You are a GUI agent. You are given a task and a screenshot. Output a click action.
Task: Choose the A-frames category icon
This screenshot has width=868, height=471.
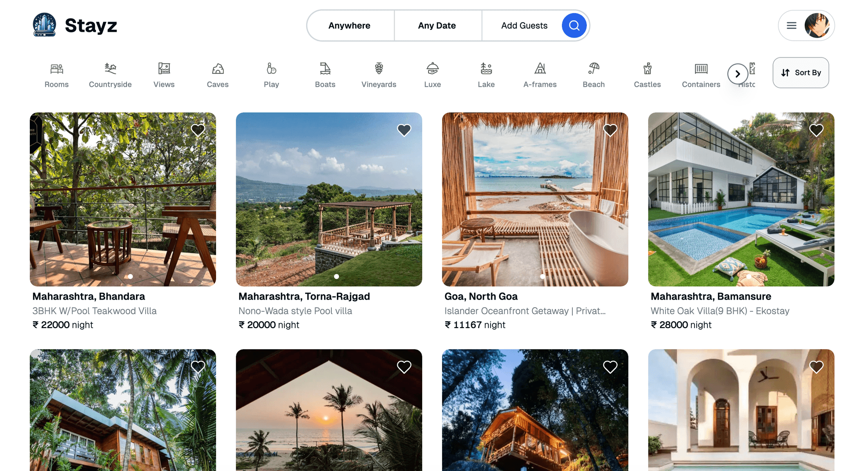540,69
